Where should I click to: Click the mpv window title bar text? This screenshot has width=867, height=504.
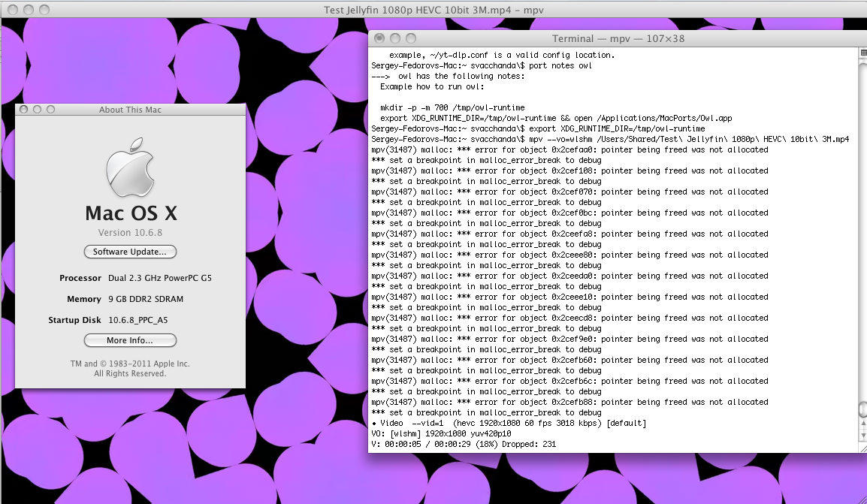coord(433,10)
